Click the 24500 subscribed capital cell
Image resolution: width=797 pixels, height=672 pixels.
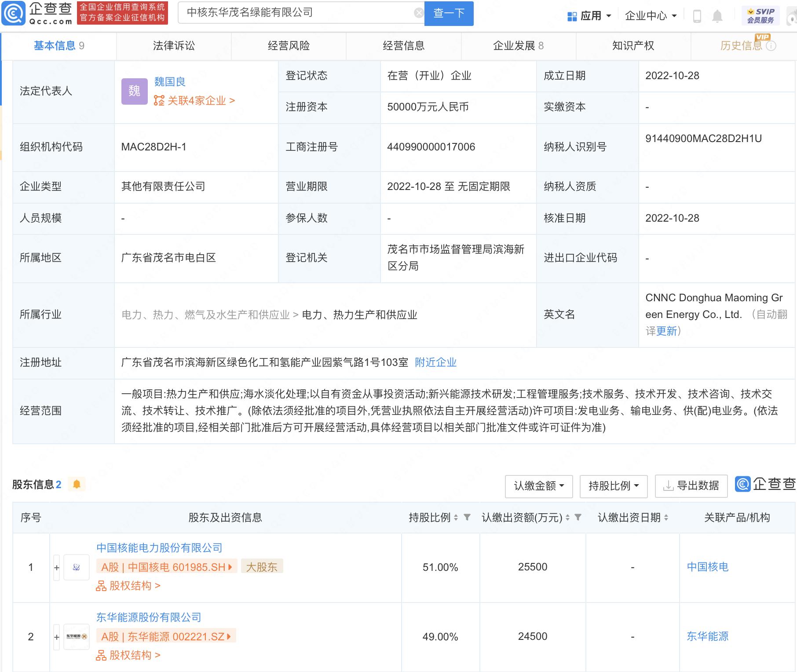point(533,637)
